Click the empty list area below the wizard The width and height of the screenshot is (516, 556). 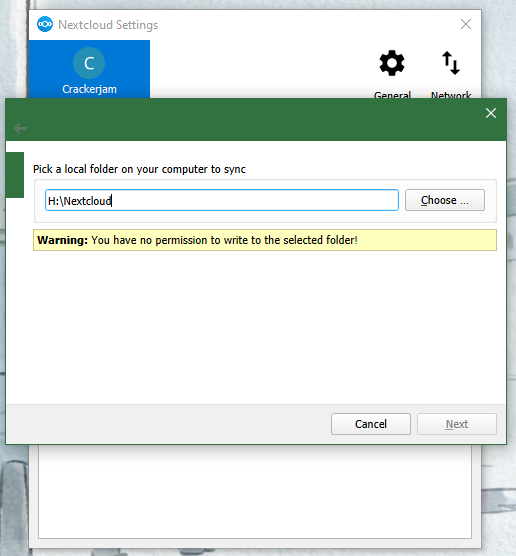tap(255, 491)
